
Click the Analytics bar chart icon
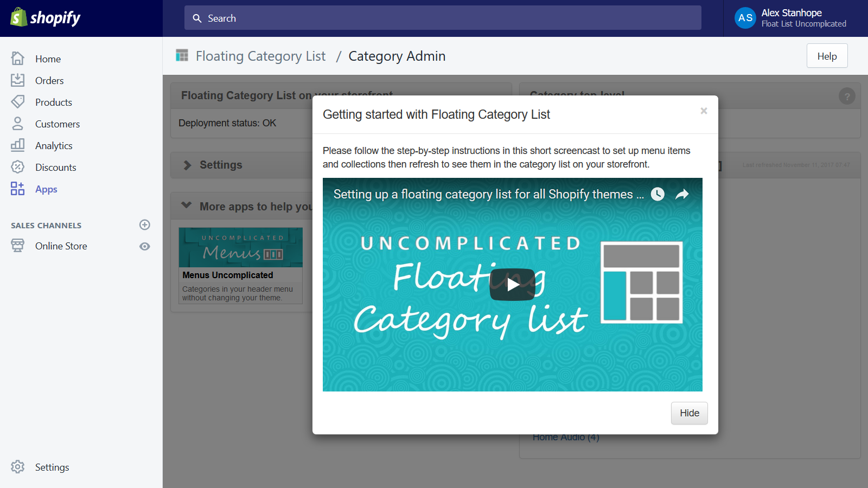click(17, 145)
